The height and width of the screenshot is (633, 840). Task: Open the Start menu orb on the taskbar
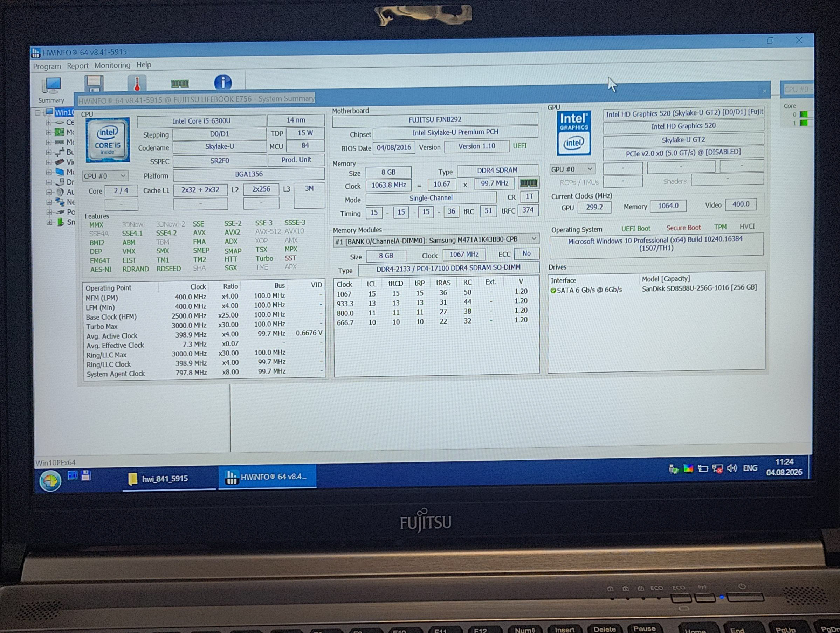[x=50, y=481]
